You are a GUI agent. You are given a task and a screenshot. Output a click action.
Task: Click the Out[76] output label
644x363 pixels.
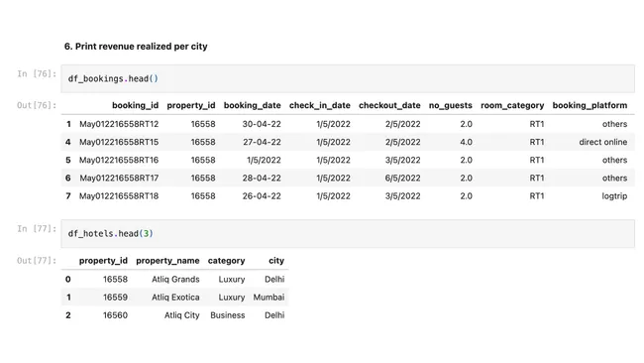[x=37, y=105]
